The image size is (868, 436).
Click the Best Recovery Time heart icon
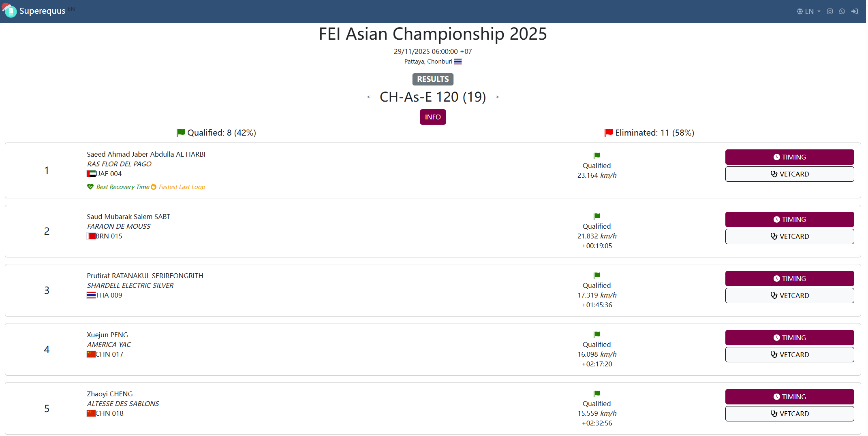tap(90, 187)
